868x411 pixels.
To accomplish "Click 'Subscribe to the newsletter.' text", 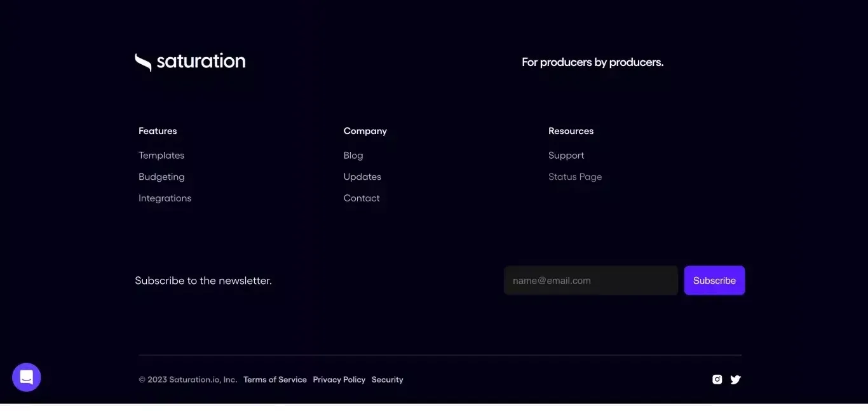I will click(x=203, y=280).
